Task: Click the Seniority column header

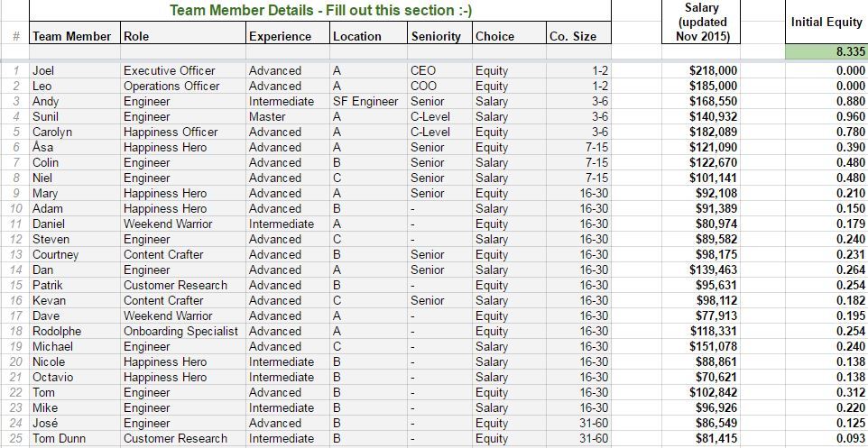Action: pyautogui.click(x=438, y=36)
